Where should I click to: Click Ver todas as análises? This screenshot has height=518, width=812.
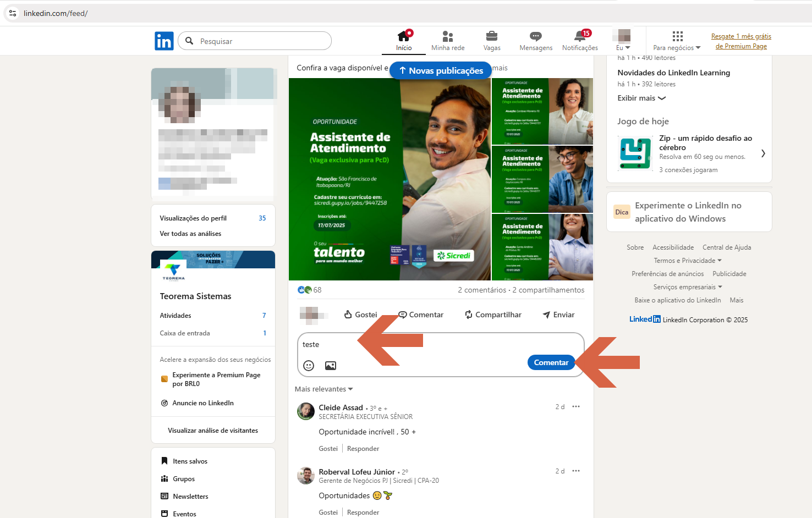pos(190,234)
